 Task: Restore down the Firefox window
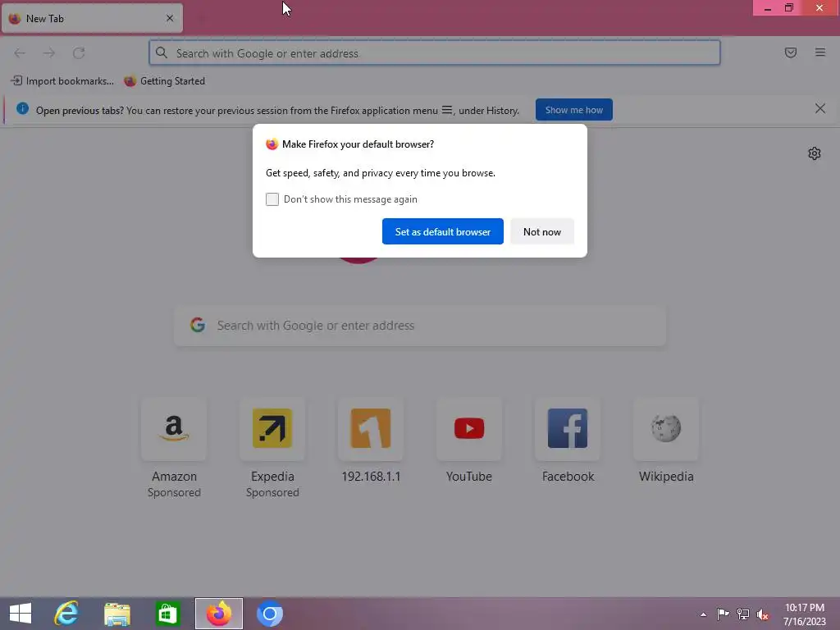[789, 8]
